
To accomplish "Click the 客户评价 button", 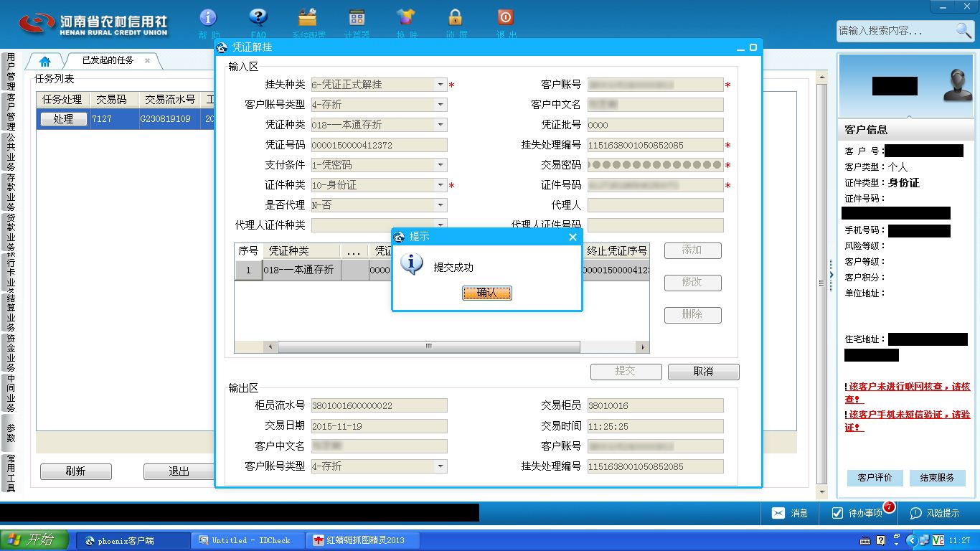I will point(875,478).
